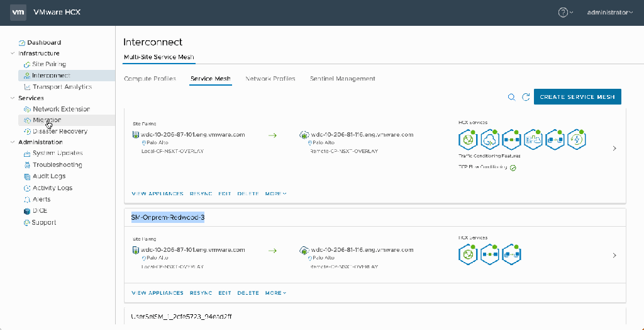Select Multi-Site Service Mesh tab
Screen dimensions: 644x330
[159, 57]
